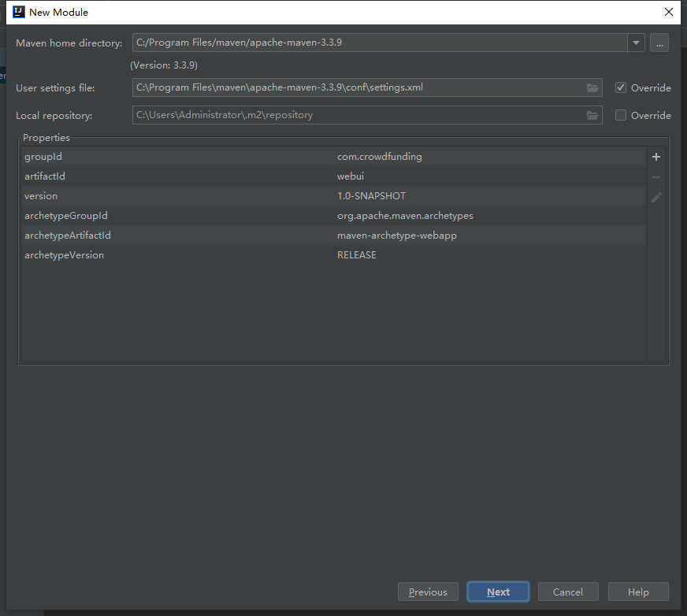This screenshot has width=687, height=616.
Task: Edit selected property with pencil icon
Action: (x=656, y=198)
